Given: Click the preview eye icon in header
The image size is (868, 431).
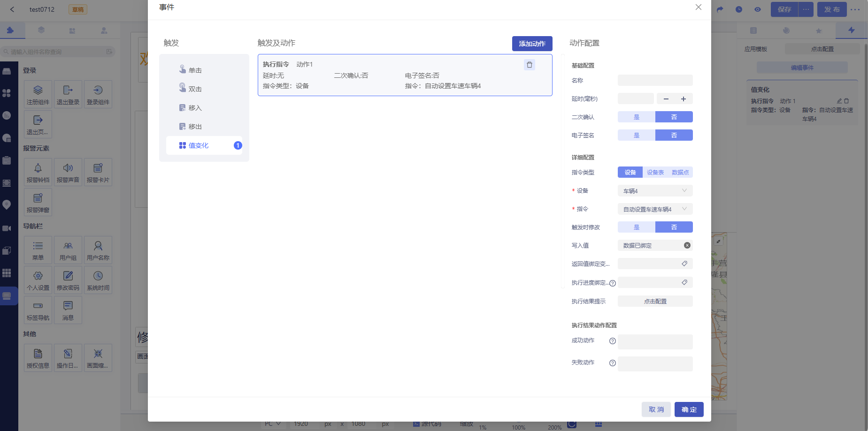Looking at the screenshot, I should coord(758,9).
